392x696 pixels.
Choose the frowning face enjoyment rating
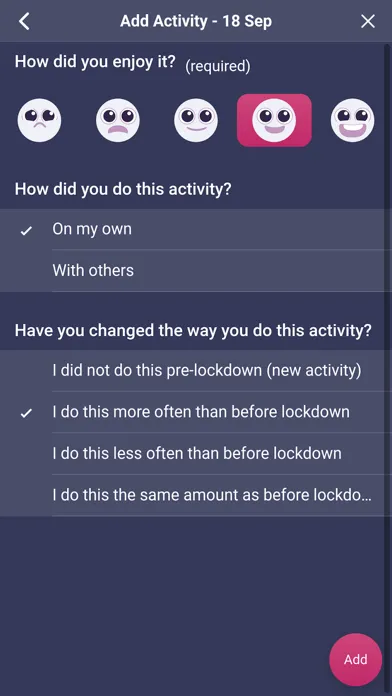(x=118, y=120)
